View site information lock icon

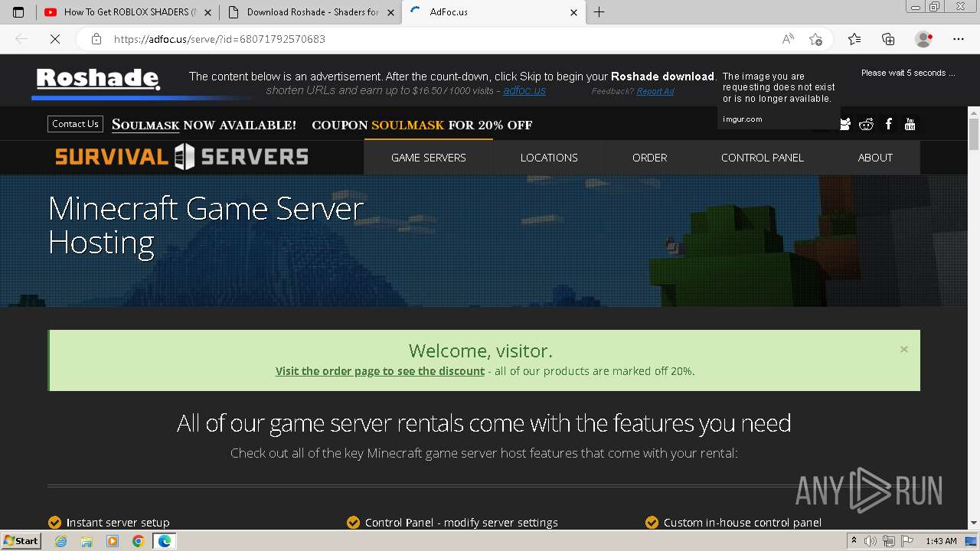click(x=96, y=39)
